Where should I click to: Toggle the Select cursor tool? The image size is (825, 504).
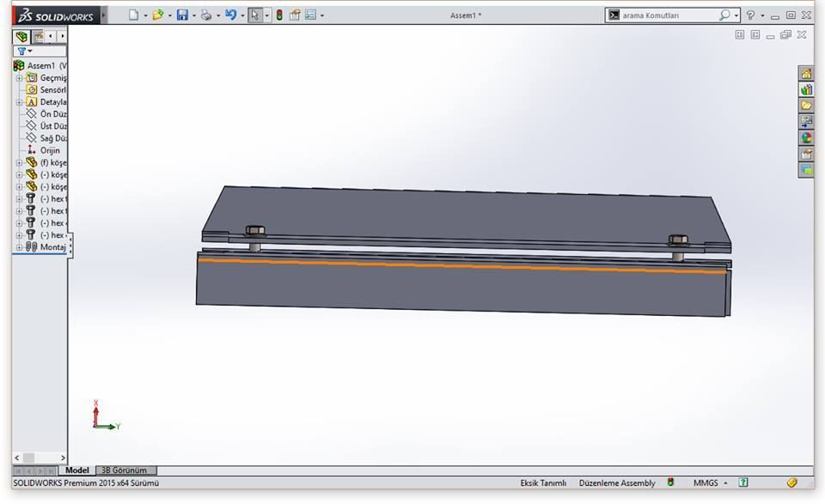pos(255,15)
